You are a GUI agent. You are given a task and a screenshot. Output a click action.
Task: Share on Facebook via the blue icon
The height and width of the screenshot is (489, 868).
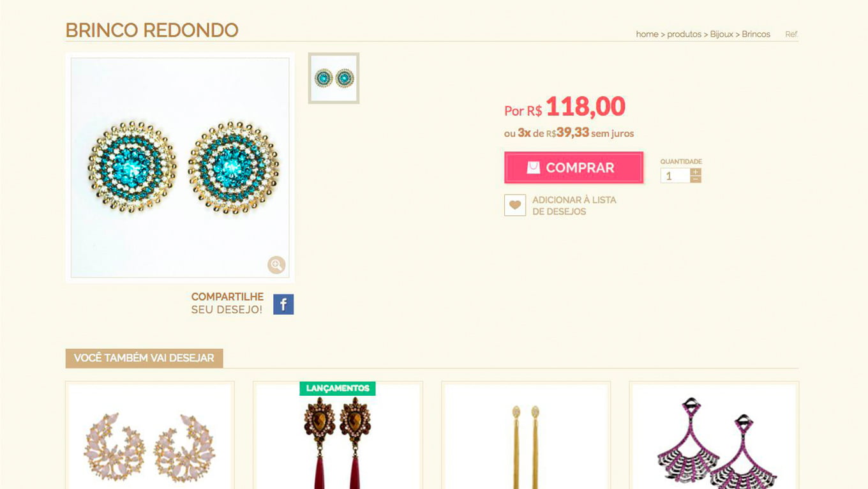[283, 305]
